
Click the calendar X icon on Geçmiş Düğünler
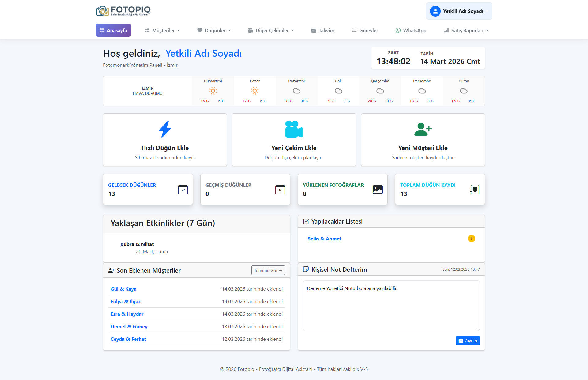(280, 190)
